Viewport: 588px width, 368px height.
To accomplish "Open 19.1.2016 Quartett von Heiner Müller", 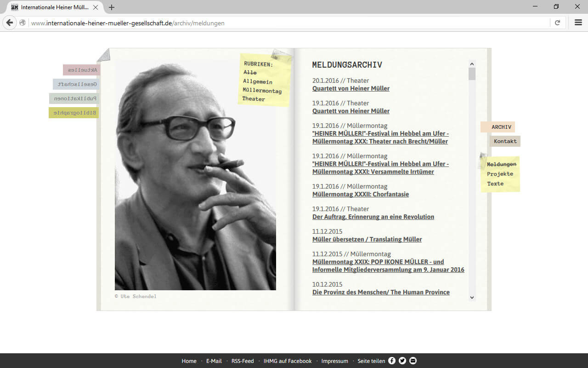I will (351, 111).
